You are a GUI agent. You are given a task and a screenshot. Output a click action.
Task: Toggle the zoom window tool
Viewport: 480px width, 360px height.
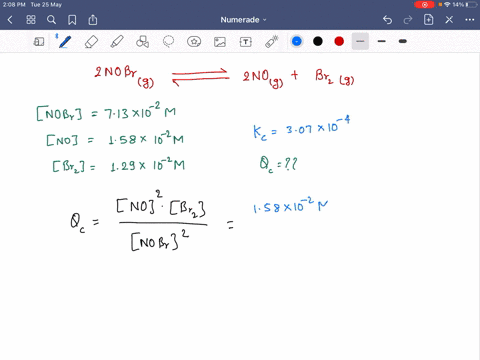(39, 42)
